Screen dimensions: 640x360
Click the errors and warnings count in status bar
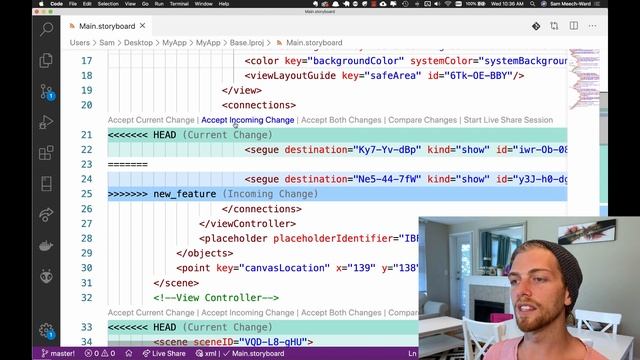pos(100,353)
